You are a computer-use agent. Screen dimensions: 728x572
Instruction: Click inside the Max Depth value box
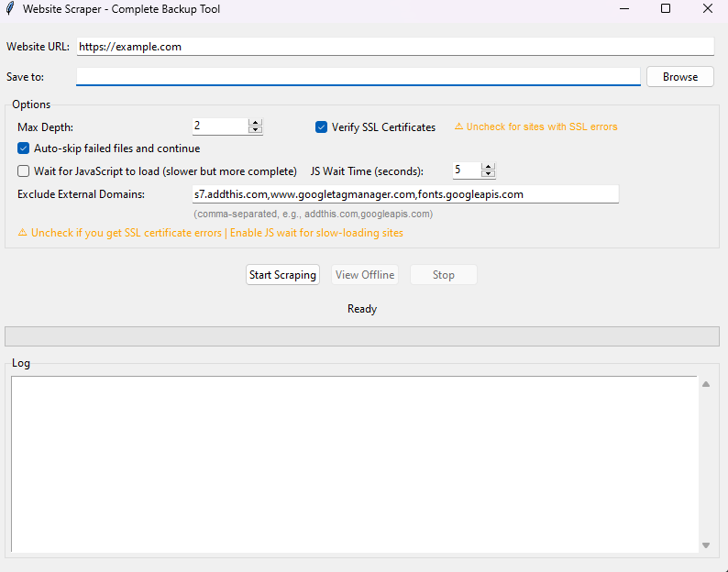tap(219, 126)
